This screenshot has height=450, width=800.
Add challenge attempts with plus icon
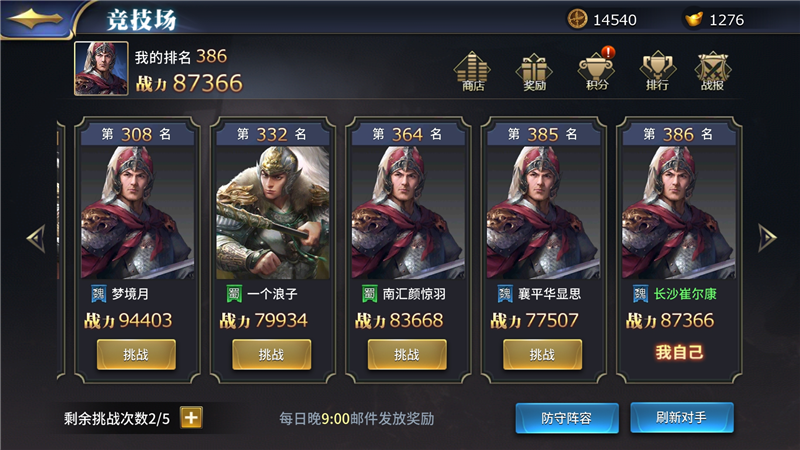[191, 418]
